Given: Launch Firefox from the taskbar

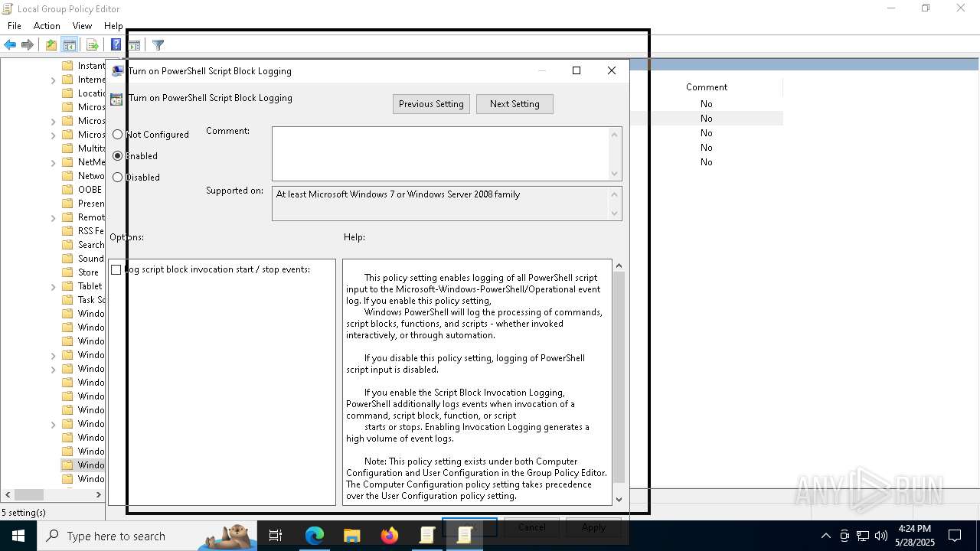Looking at the screenshot, I should [x=390, y=536].
